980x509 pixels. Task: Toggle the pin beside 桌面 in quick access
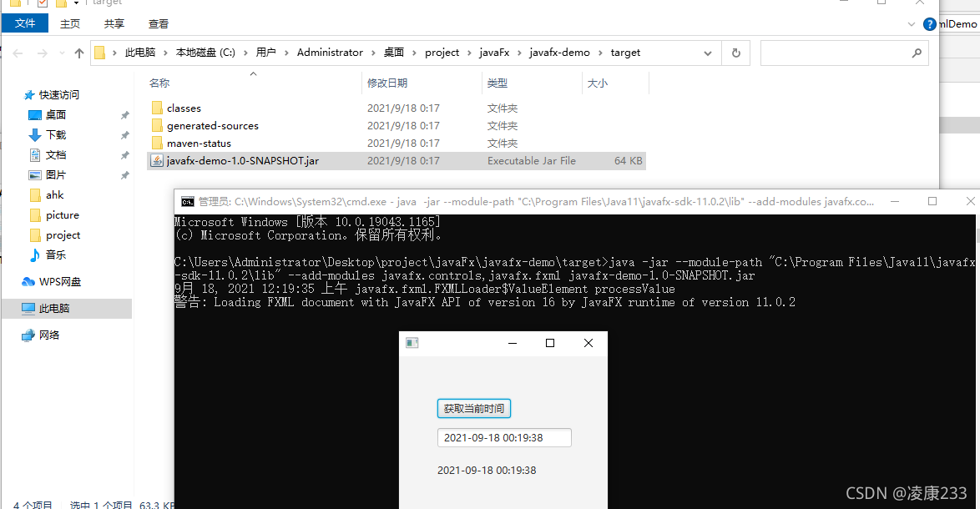click(124, 114)
